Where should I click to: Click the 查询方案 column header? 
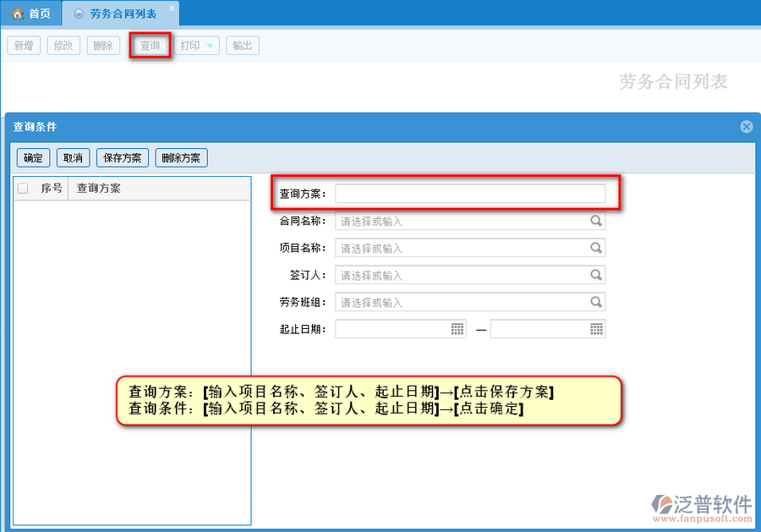click(x=159, y=189)
